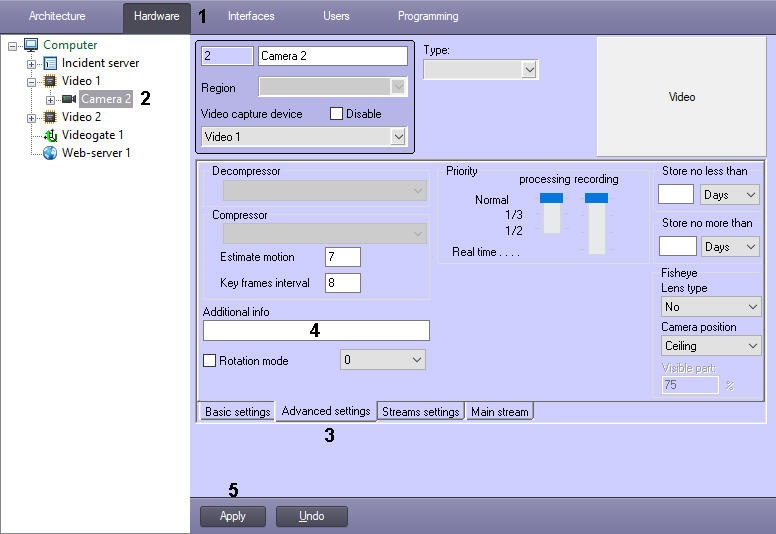Click the Incident server icon
The width and height of the screenshot is (776, 534).
click(x=50, y=63)
